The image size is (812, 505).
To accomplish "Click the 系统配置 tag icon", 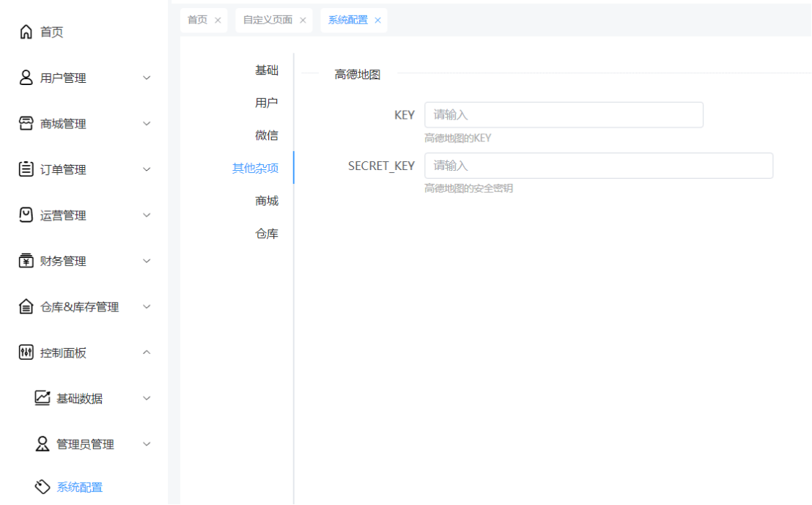I will [43, 487].
